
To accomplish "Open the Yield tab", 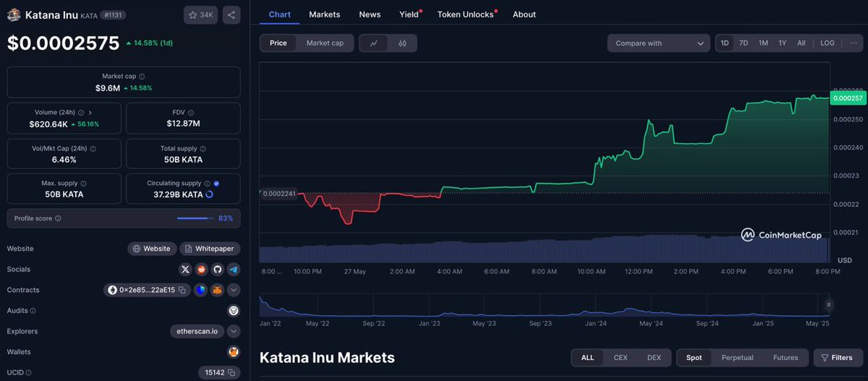I will 409,14.
